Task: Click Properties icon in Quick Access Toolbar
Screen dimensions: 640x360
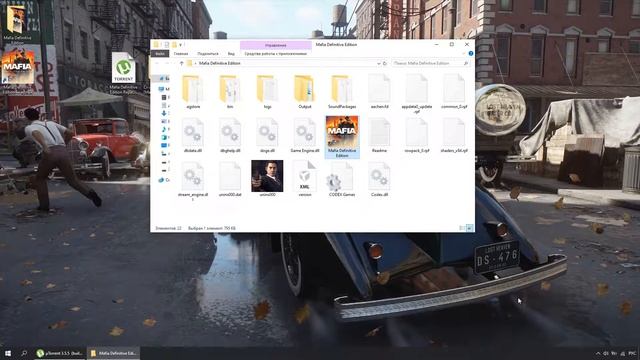Action: coord(167,44)
